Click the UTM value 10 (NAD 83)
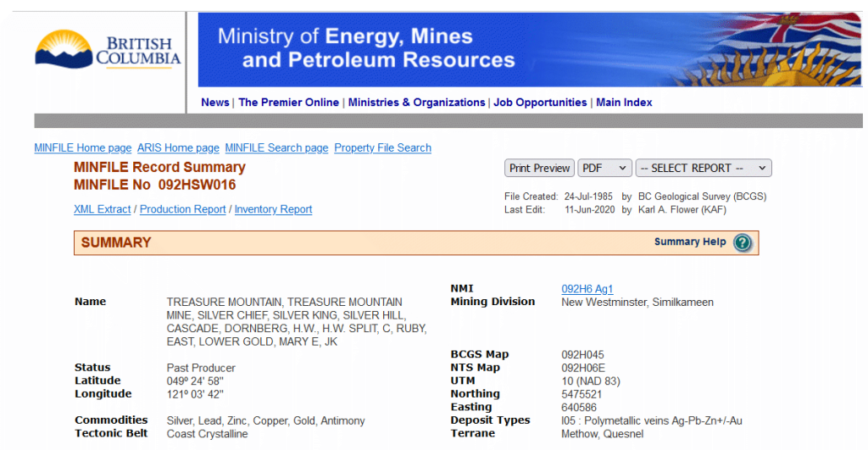The width and height of the screenshot is (868, 450). pyautogui.click(x=591, y=381)
